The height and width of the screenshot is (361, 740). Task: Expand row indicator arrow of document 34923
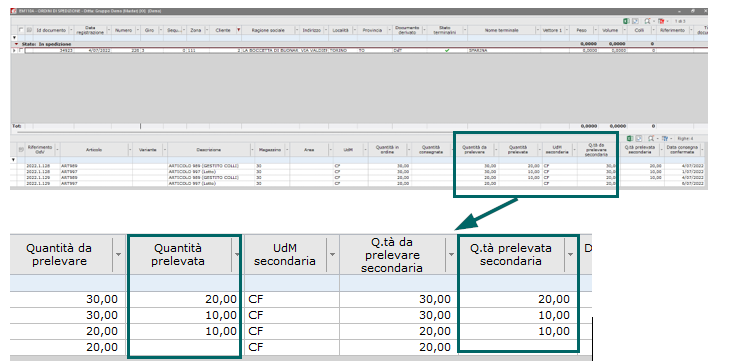coord(14,50)
